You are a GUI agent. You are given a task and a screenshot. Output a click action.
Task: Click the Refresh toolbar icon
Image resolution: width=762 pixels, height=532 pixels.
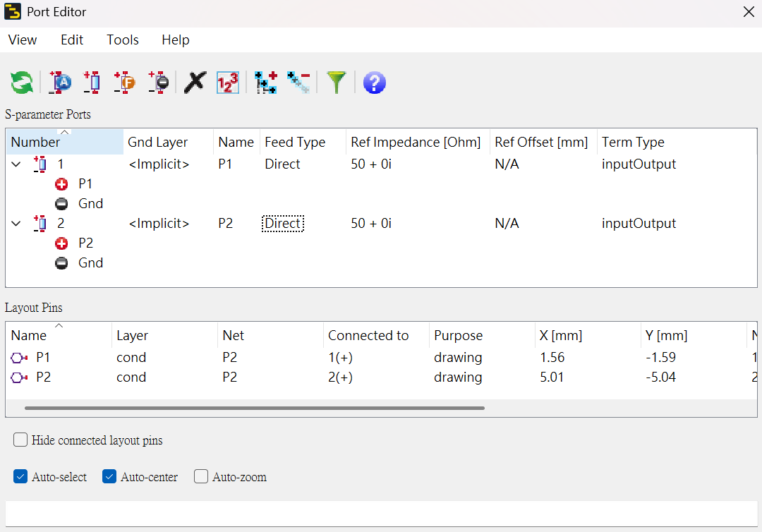click(22, 82)
